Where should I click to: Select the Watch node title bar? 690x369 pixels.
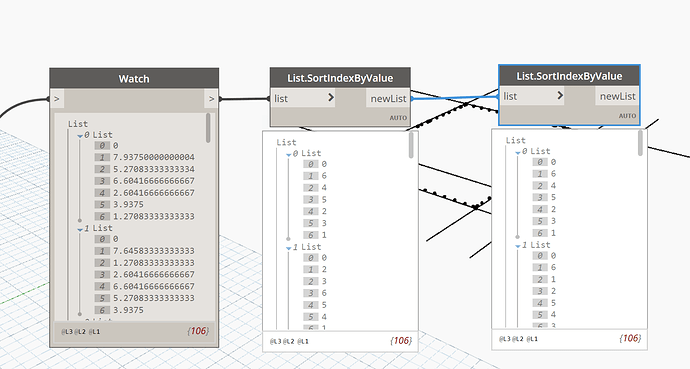click(134, 79)
